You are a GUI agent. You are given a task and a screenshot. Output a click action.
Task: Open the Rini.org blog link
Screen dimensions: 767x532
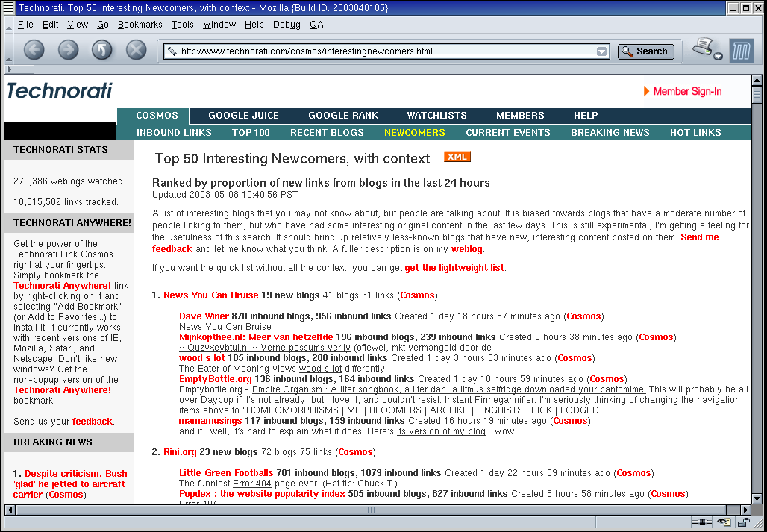[180, 452]
